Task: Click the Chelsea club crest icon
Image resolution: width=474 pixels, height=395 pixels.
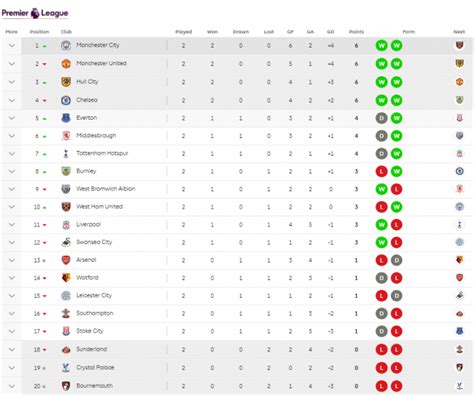Action: [x=66, y=100]
